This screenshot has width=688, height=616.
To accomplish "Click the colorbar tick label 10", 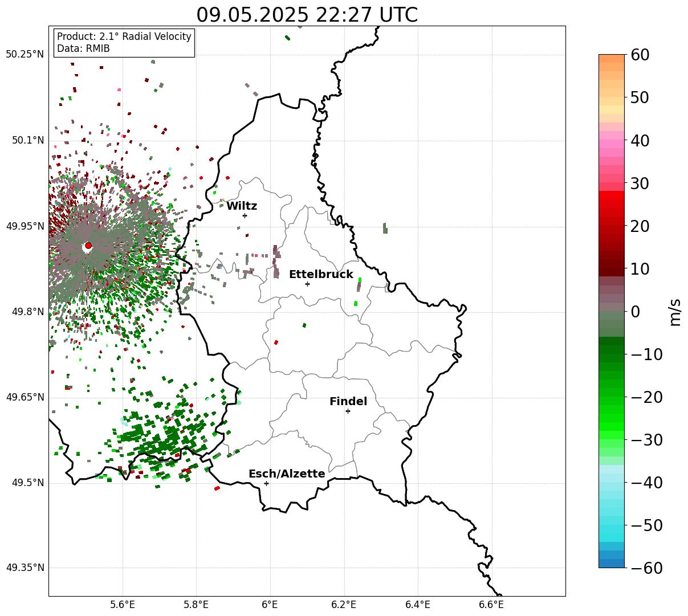I will click(640, 269).
